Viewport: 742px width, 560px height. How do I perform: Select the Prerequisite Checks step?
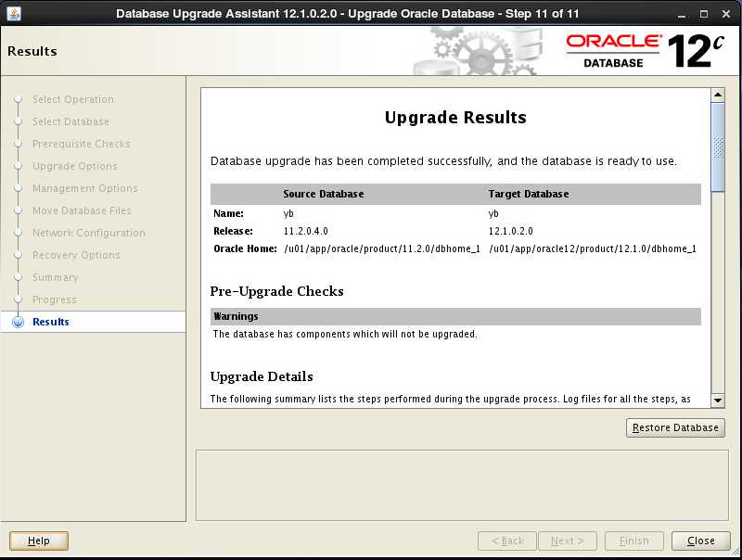click(81, 144)
